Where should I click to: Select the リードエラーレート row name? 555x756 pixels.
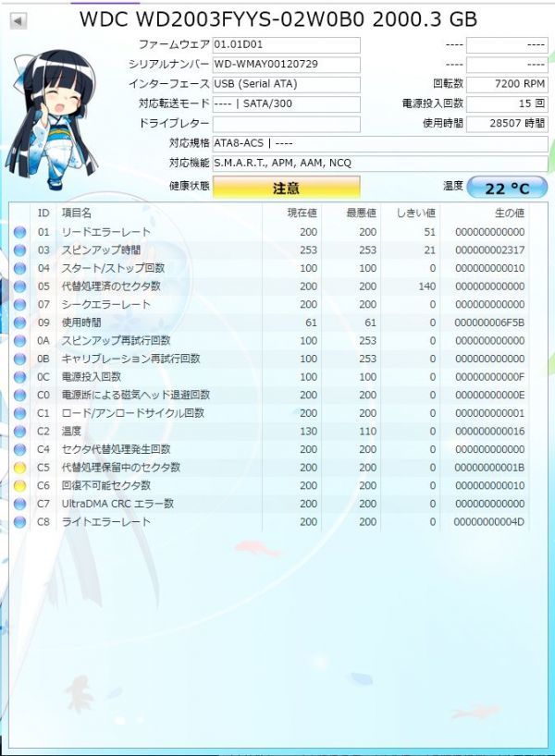[106, 232]
